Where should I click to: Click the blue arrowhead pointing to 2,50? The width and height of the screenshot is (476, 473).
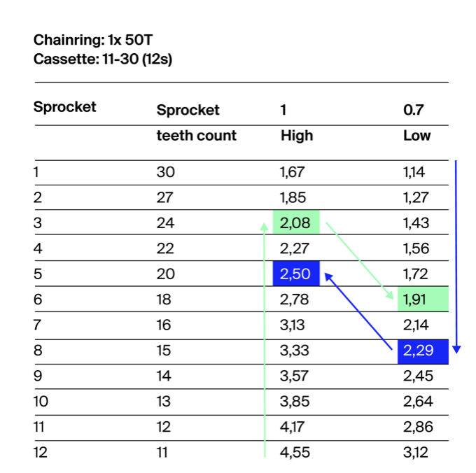pyautogui.click(x=329, y=277)
